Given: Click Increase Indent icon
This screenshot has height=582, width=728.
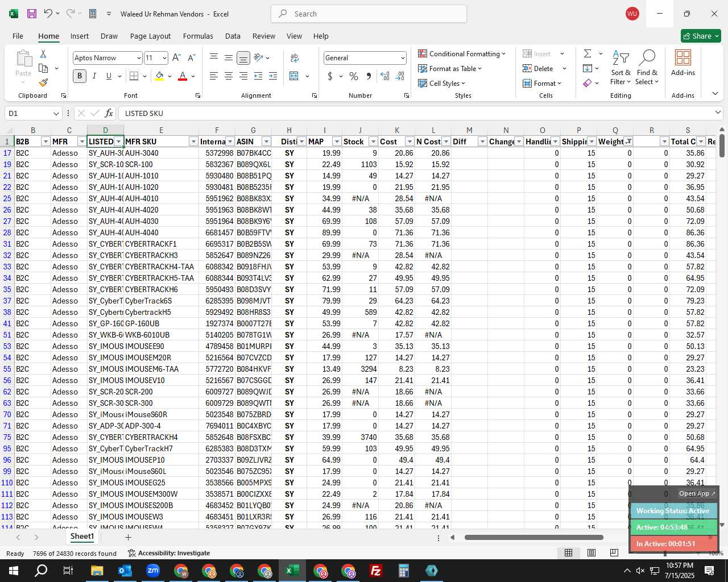Looking at the screenshot, I should [273, 76].
